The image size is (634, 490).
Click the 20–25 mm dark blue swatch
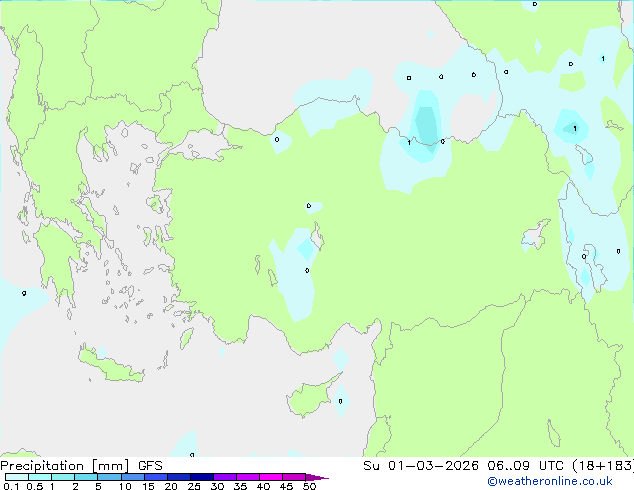tap(178, 477)
